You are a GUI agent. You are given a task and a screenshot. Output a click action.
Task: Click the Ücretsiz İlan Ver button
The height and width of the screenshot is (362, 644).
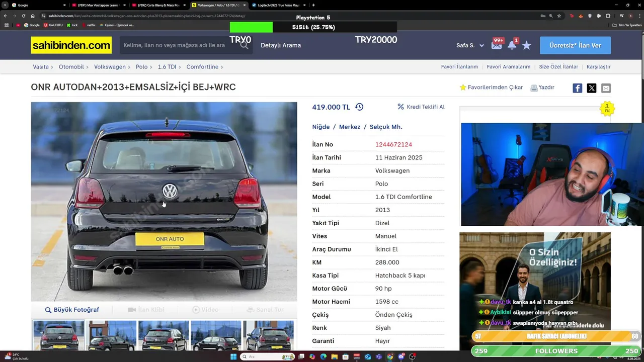tap(575, 45)
